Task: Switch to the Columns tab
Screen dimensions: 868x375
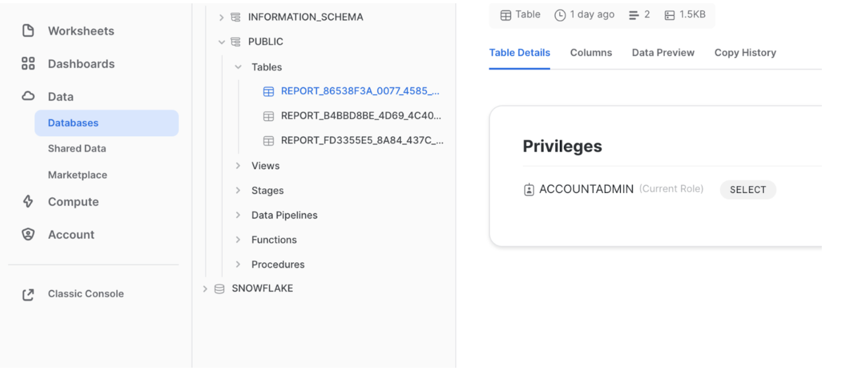Action: coord(591,53)
